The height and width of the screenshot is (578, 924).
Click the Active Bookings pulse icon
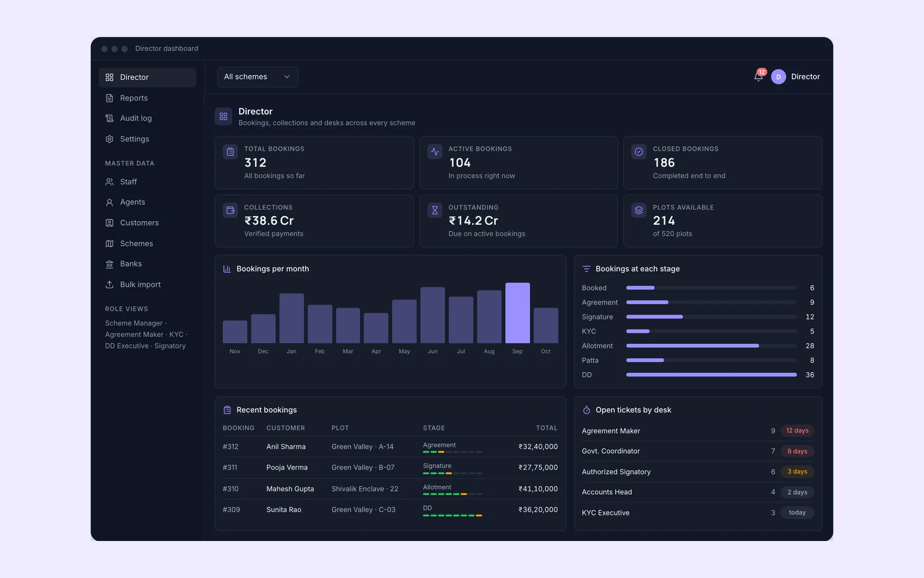tap(435, 152)
